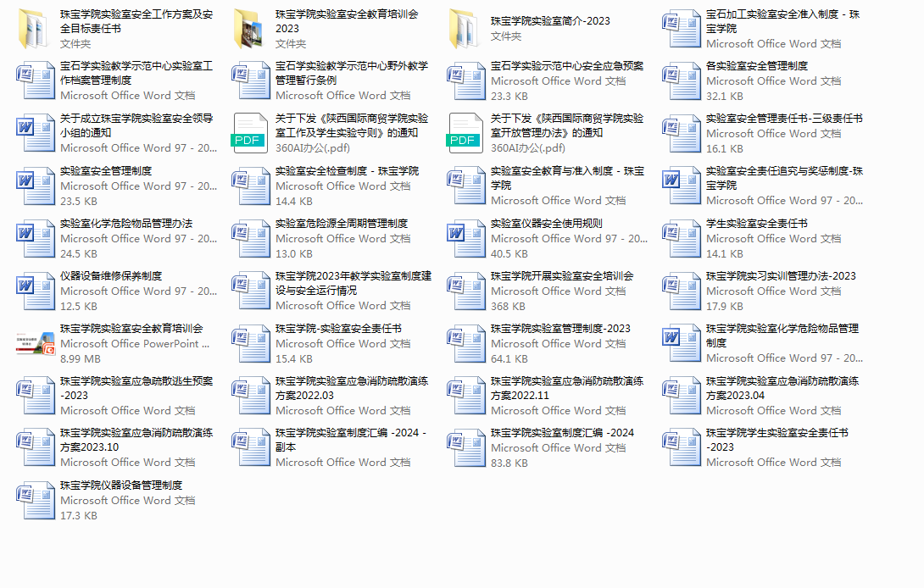
Task: Select the file name 实验室安全检查制度 - 珠宝学院
Action: pos(347,171)
